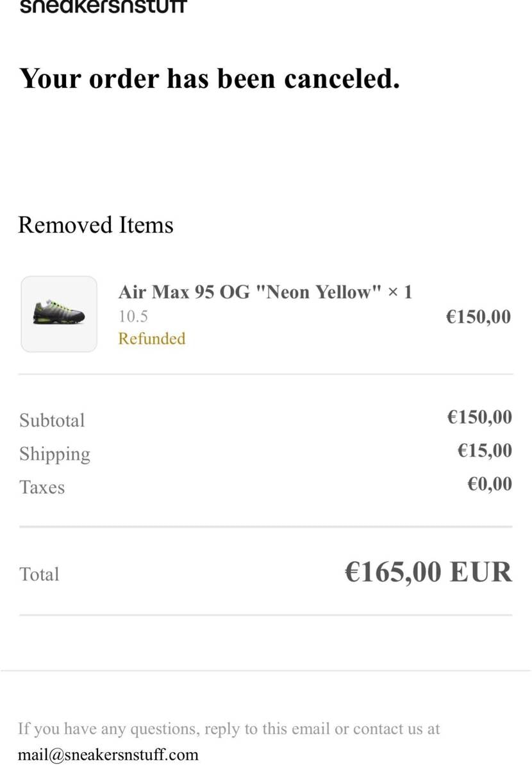Viewport: 532px width, 765px height.
Task: Click the sneakersnstuff logo at top
Action: (103, 6)
